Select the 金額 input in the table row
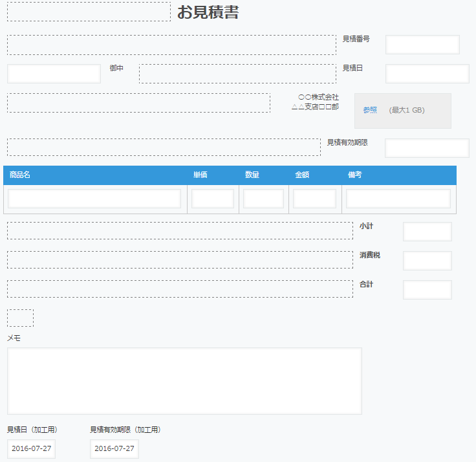 [315, 199]
